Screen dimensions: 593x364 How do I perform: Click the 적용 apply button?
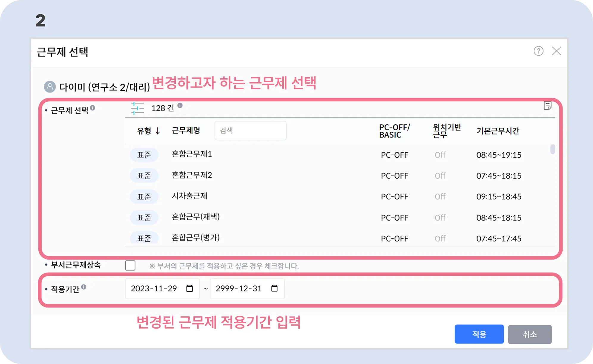[x=479, y=334]
